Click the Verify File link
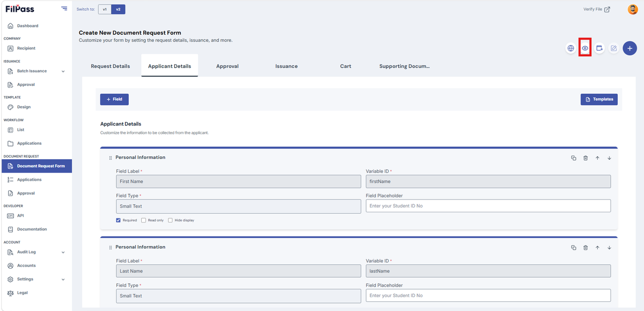Screen dimensions: 644x311 [596, 9]
